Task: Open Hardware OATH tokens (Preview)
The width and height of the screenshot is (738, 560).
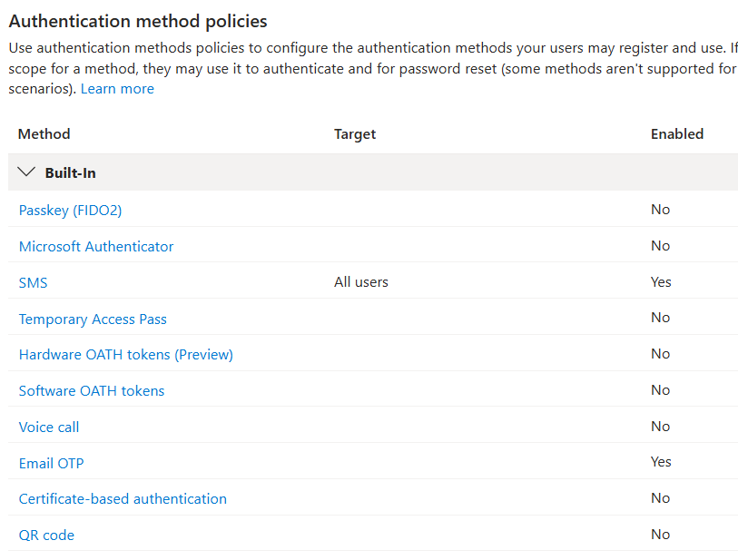Action: click(x=125, y=354)
